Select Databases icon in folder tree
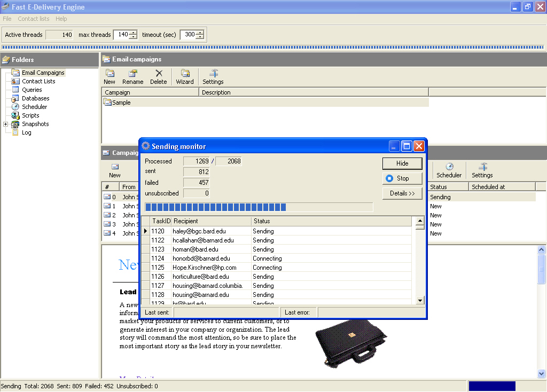The image size is (547, 392). pos(15,98)
